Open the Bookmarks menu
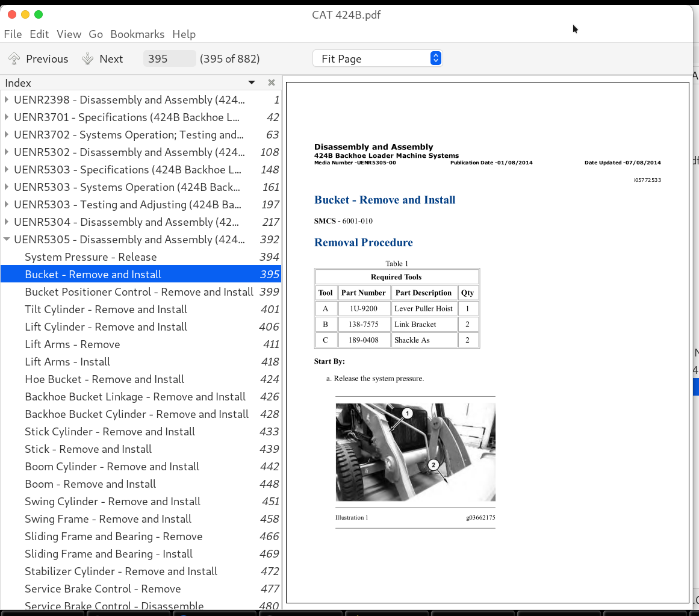Viewport: 699px width, 616px height. pos(137,34)
